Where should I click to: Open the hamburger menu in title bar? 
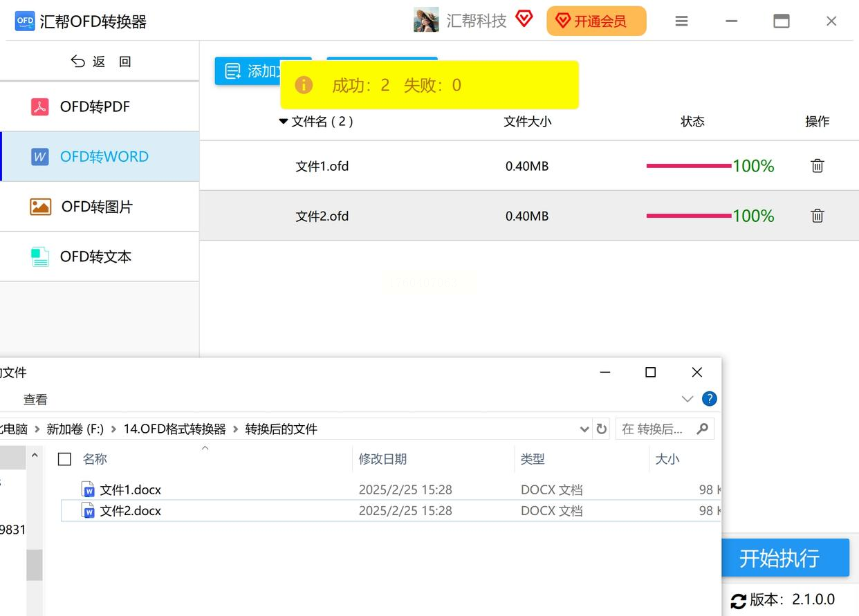pos(681,21)
